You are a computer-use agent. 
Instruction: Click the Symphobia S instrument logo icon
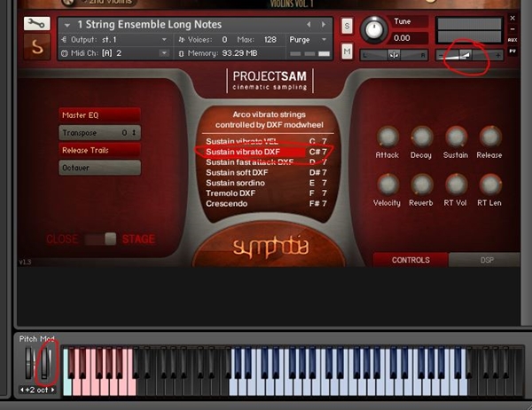[36, 47]
